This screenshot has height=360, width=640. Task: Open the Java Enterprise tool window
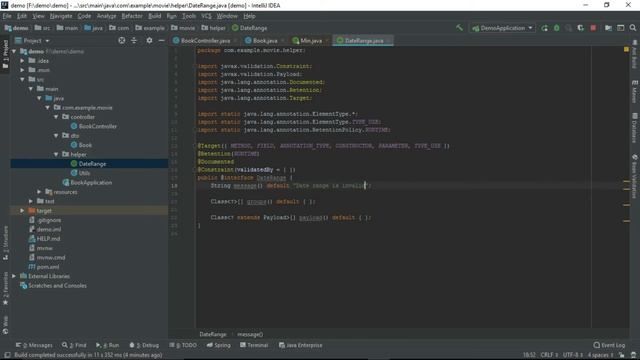tap(300, 345)
